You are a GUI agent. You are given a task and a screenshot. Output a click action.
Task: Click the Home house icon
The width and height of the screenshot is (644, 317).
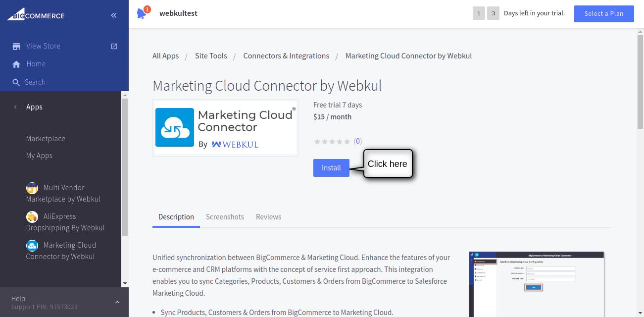click(16, 64)
